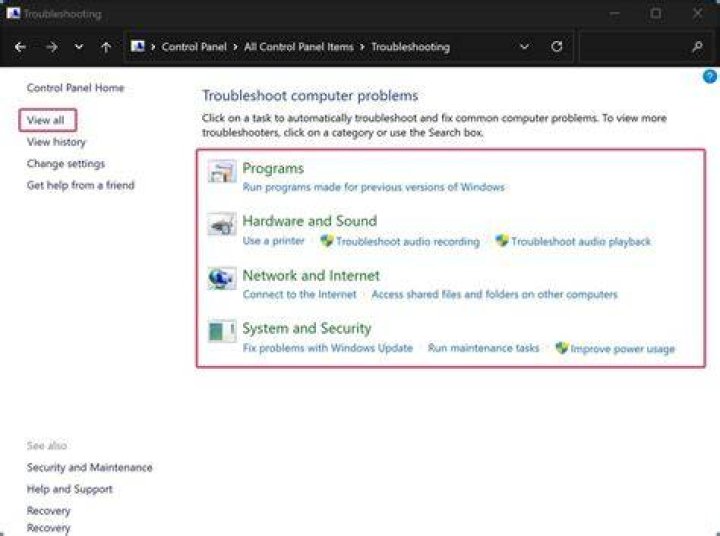Open Help and Support
This screenshot has height=536, width=720.
point(69,489)
